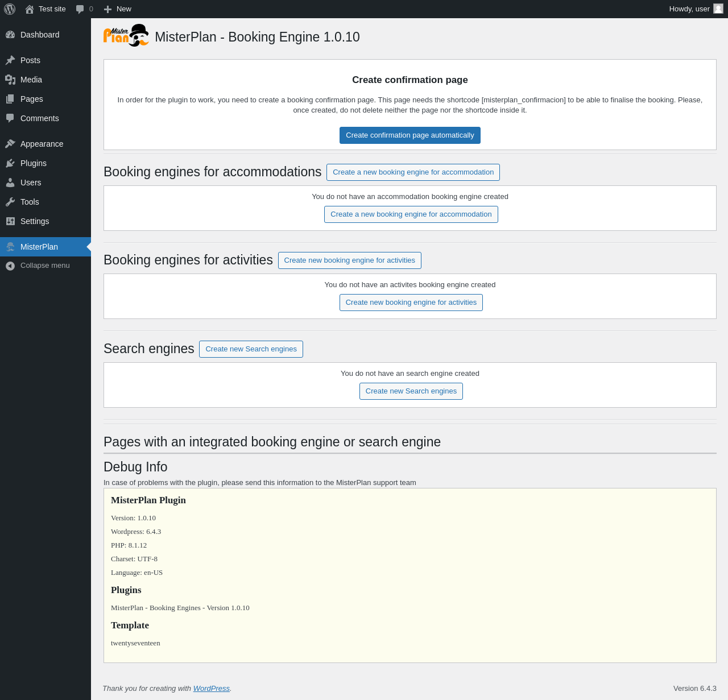Click activities engine button inside the empty box
The width and height of the screenshot is (728, 700).
(411, 303)
